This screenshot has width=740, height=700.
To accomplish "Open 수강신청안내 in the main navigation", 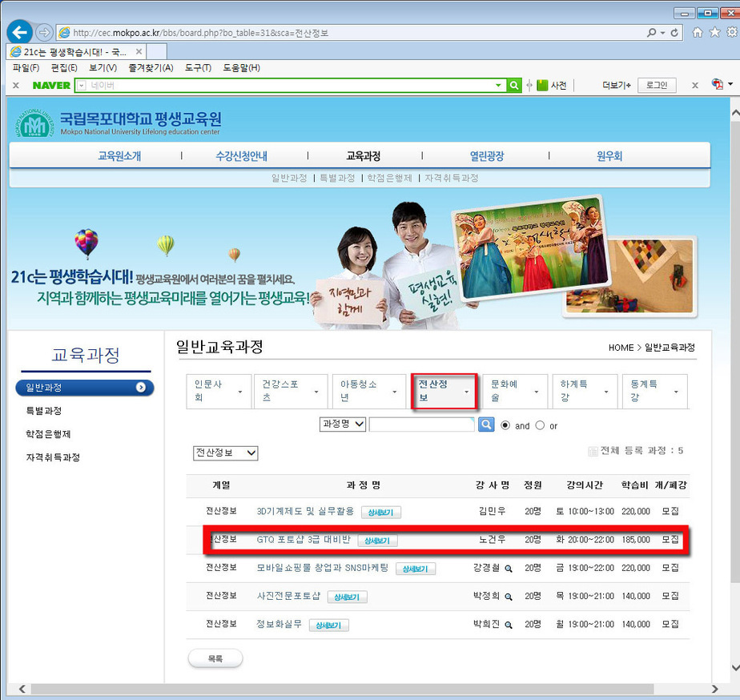I will (x=242, y=156).
